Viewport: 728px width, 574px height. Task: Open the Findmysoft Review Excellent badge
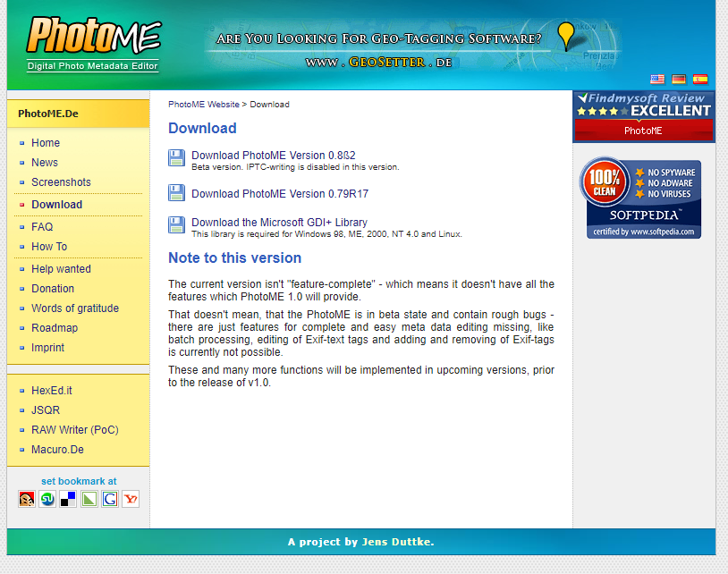644,116
